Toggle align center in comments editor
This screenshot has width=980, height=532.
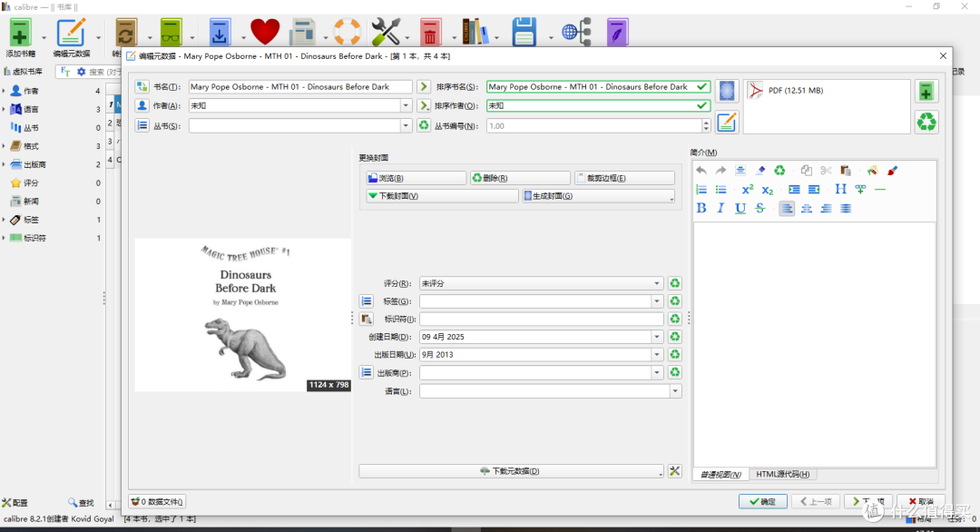[x=807, y=208]
